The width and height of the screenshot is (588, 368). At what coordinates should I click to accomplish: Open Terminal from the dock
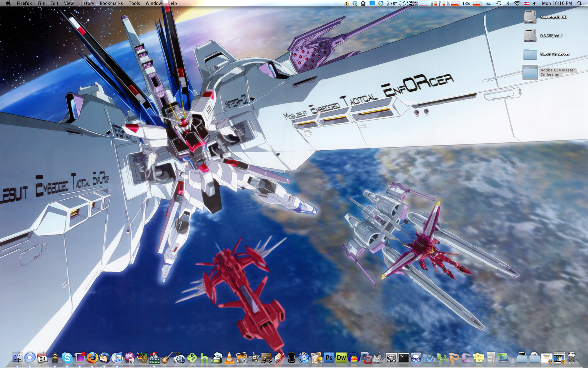click(x=404, y=358)
